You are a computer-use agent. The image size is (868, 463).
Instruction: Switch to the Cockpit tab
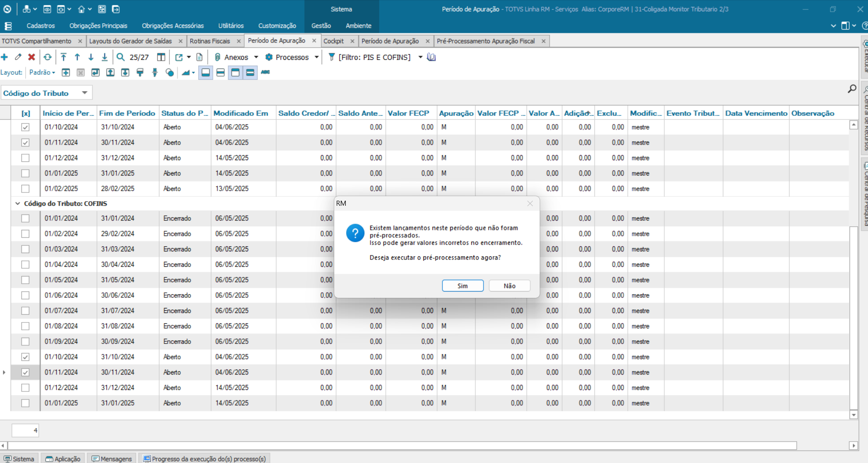pyautogui.click(x=333, y=41)
